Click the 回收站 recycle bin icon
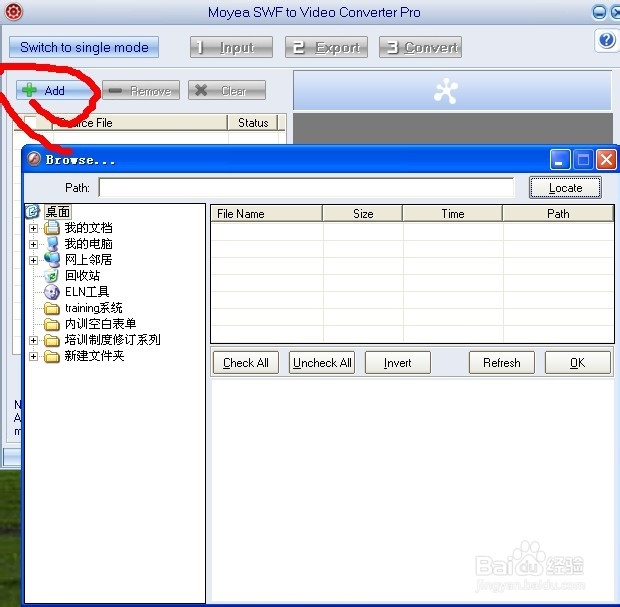The image size is (620, 607). 51,276
